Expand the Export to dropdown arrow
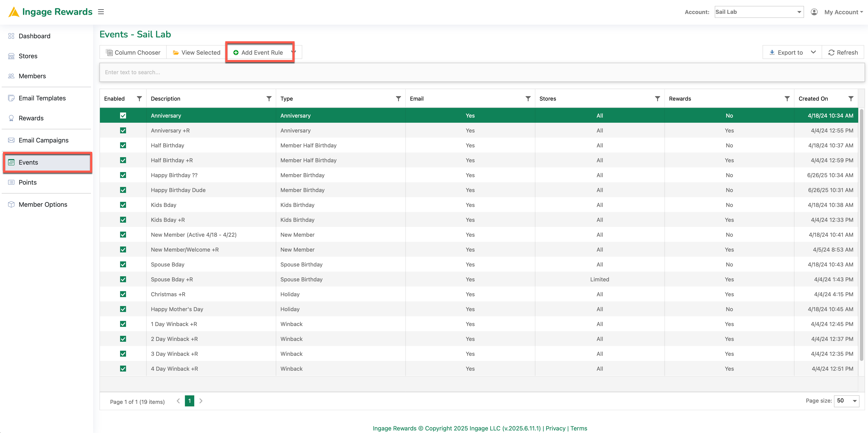The height and width of the screenshot is (433, 868). (x=813, y=52)
